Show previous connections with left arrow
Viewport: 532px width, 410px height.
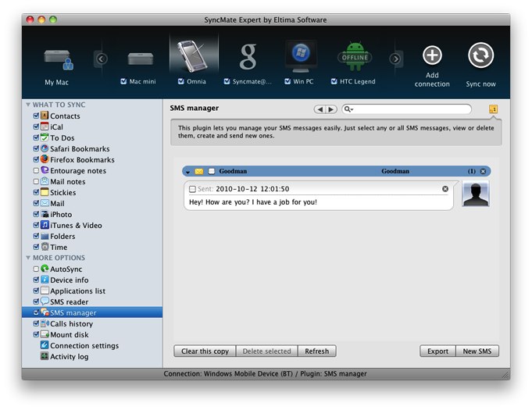coord(102,59)
